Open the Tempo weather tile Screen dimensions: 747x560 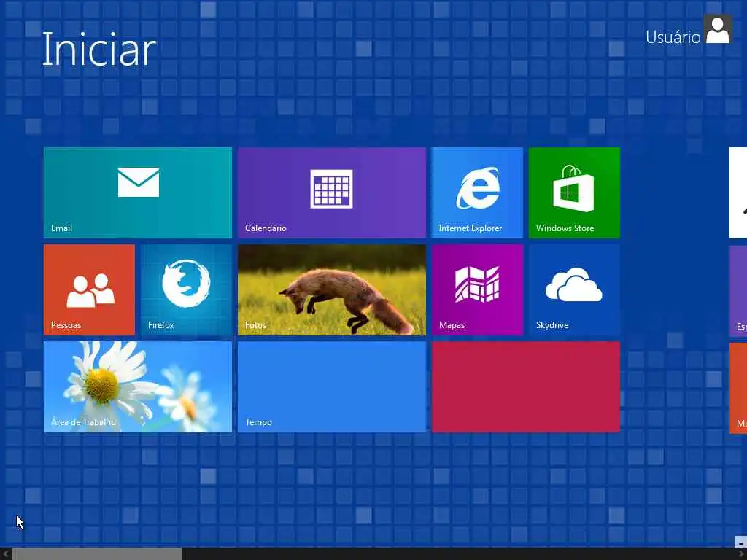332,387
